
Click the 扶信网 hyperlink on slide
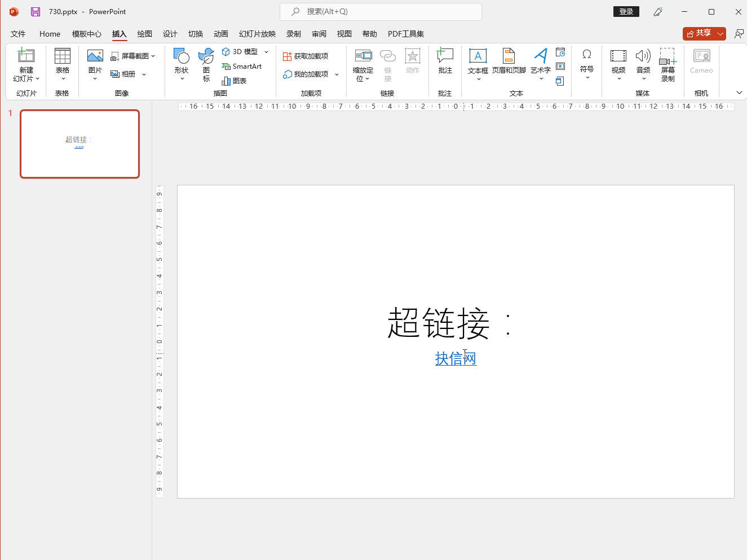click(456, 358)
